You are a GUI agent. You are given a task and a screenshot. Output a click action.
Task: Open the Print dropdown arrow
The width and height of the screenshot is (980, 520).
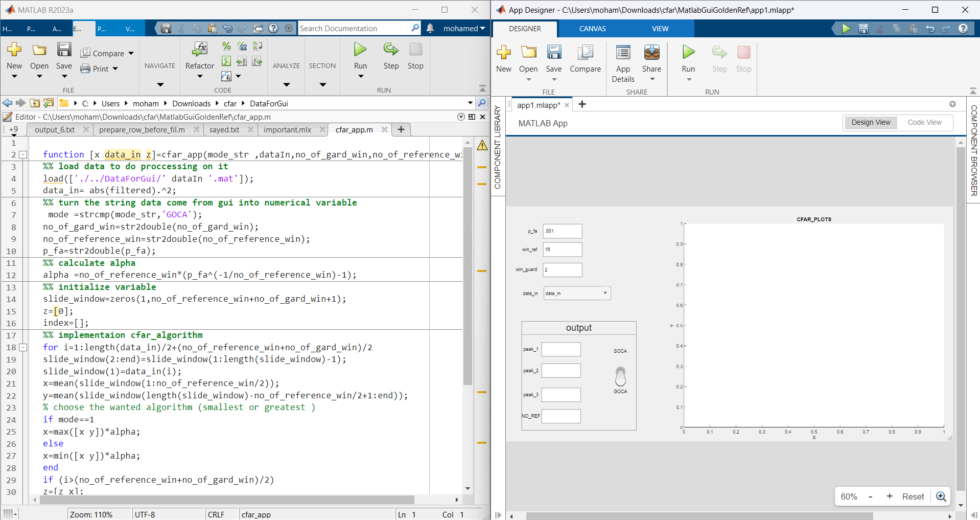coord(115,69)
